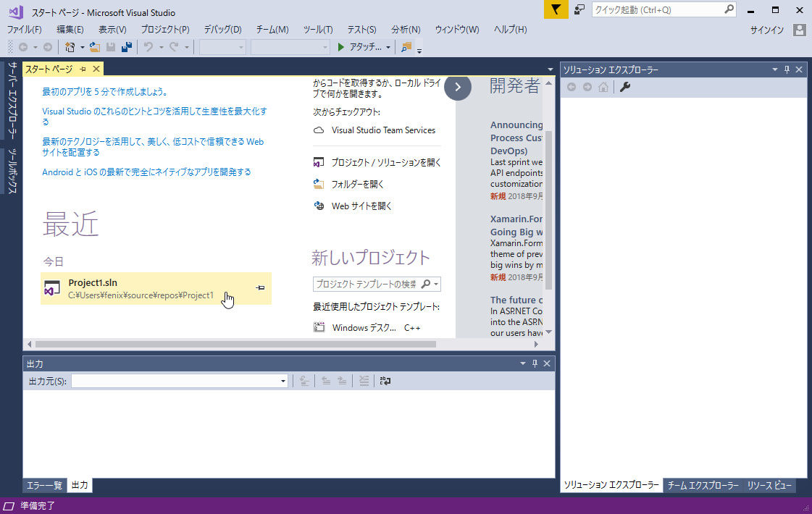
Task: Open the Output source combo box
Action: point(179,381)
